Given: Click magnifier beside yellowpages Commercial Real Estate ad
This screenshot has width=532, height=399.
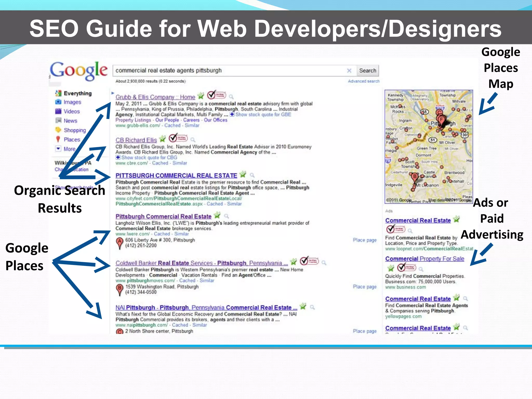Looking at the screenshot, I should tap(465, 298).
